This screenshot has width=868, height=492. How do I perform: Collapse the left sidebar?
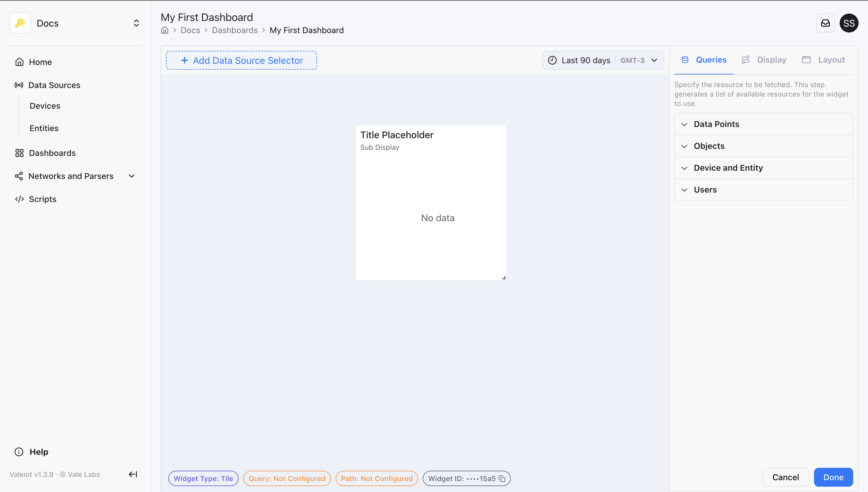pos(132,474)
